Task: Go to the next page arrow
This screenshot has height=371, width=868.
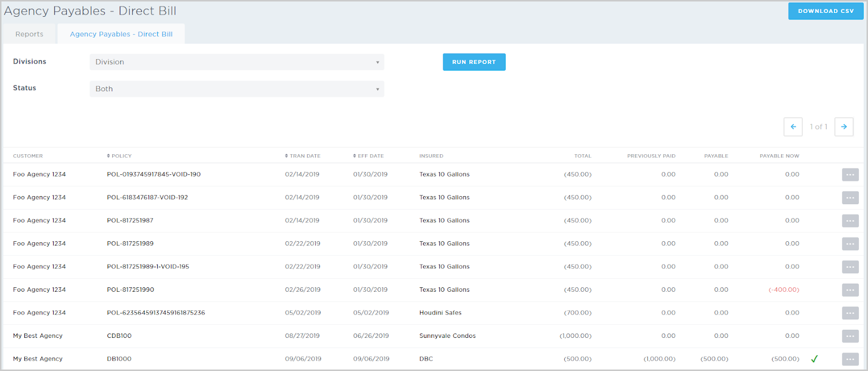Action: coord(844,127)
